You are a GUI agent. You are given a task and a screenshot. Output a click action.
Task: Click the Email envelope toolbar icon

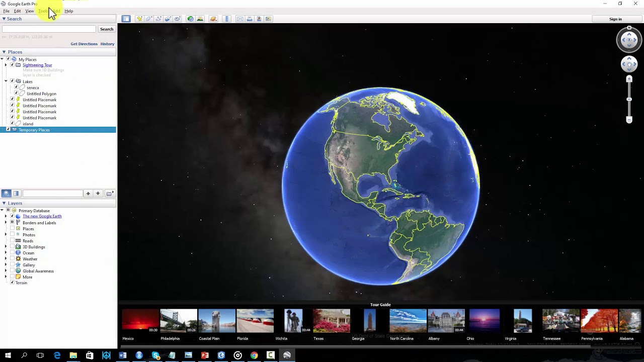pyautogui.click(x=240, y=19)
